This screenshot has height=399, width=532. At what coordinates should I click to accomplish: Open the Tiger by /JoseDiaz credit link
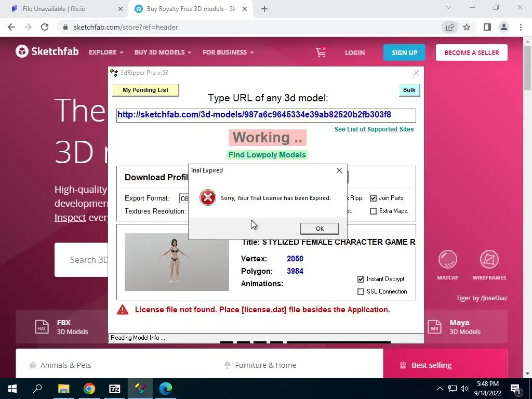pyautogui.click(x=482, y=298)
